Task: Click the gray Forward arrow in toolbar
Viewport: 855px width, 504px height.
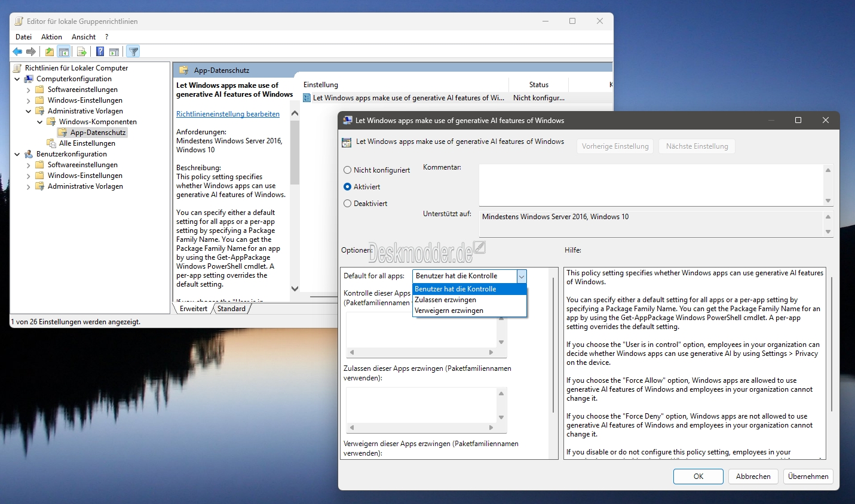Action: (x=31, y=51)
